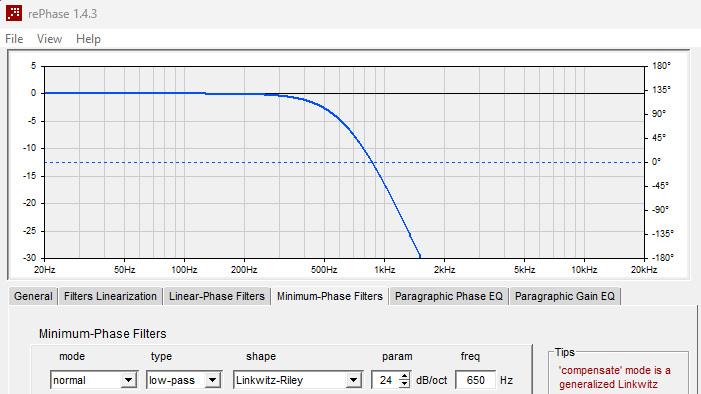Expand the shape dropdown showing Linkwitz-Riley
The height and width of the screenshot is (394, 701).
pos(353,380)
